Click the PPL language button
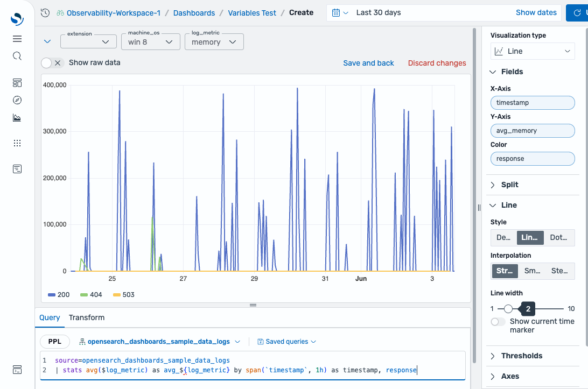Viewport: 588px width, 389px height. click(x=55, y=342)
